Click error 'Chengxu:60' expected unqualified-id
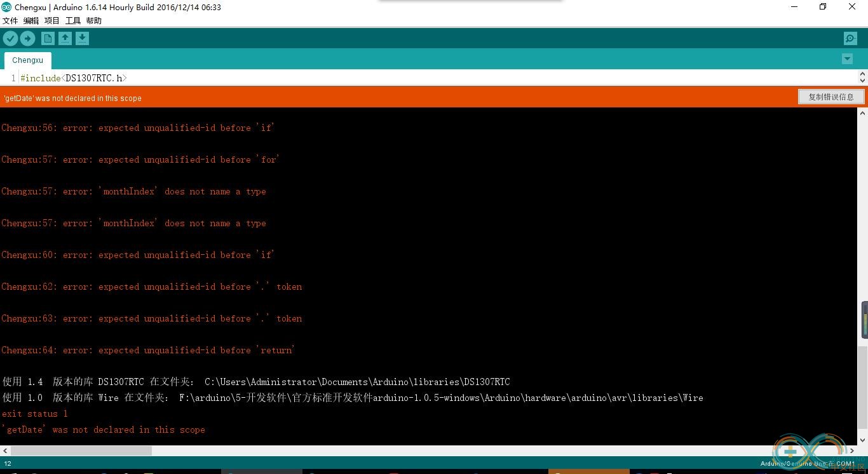The height and width of the screenshot is (474, 868). coord(138,255)
